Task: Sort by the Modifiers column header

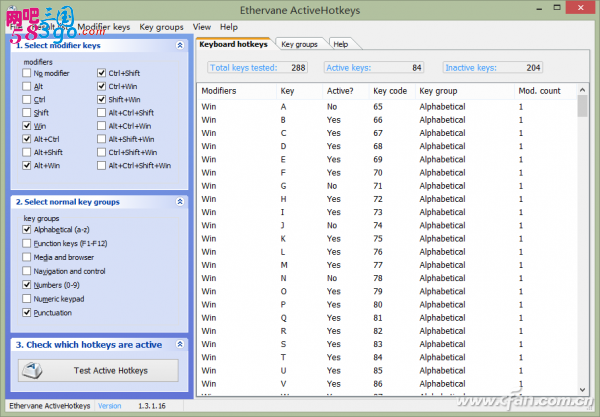Action: 237,91
